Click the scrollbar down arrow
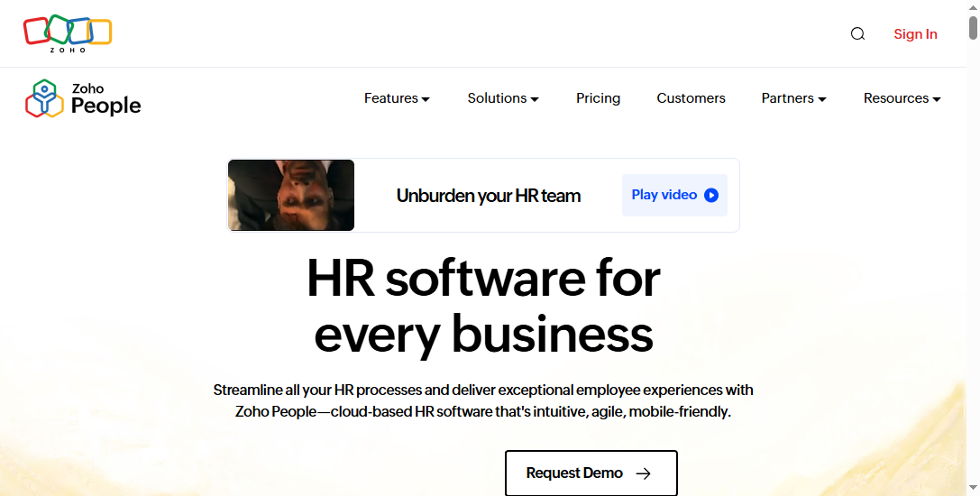 [973, 487]
